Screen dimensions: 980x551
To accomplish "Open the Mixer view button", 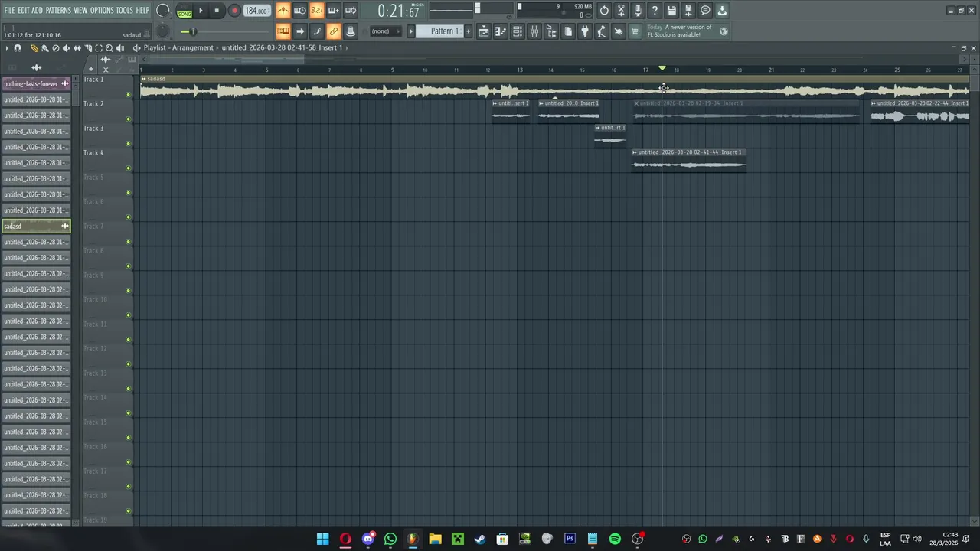I will pos(534,31).
